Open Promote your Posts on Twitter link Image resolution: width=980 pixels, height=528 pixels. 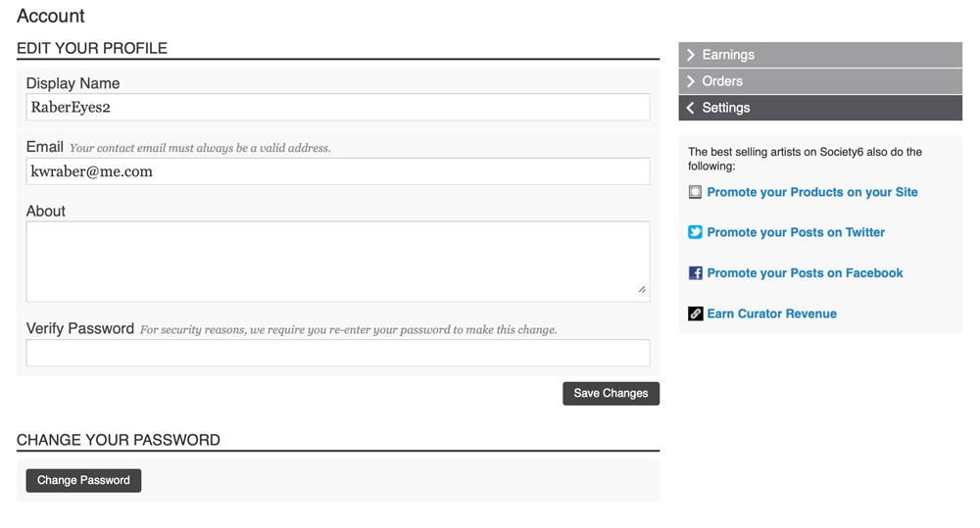(796, 232)
